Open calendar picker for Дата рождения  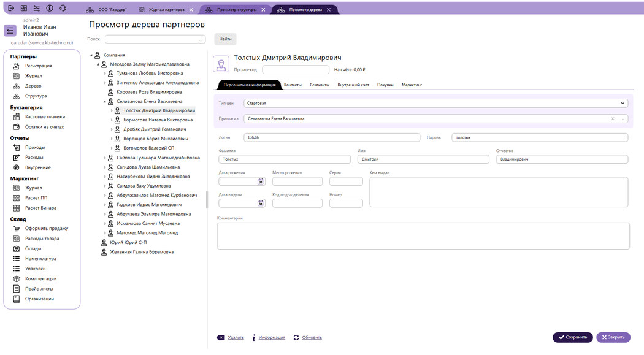[260, 181]
